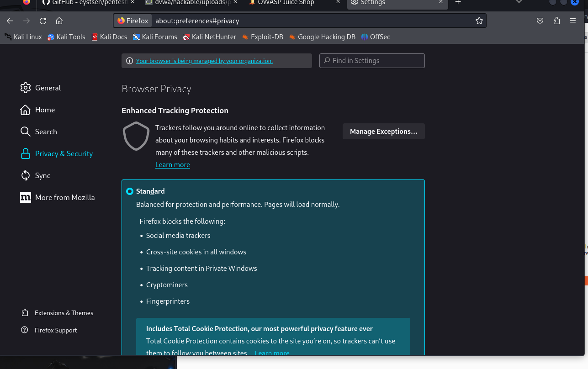Open More from Mozilla category
This screenshot has height=369, width=588.
58,197
